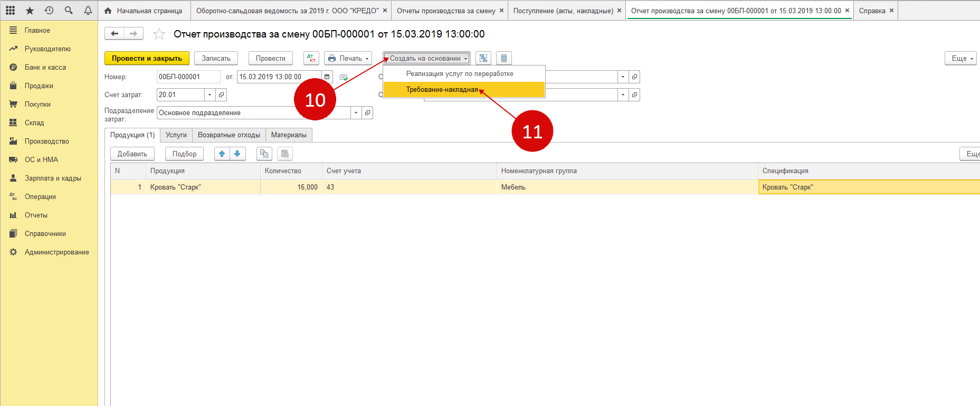Click Подбор button
The height and width of the screenshot is (406, 980).
click(184, 154)
